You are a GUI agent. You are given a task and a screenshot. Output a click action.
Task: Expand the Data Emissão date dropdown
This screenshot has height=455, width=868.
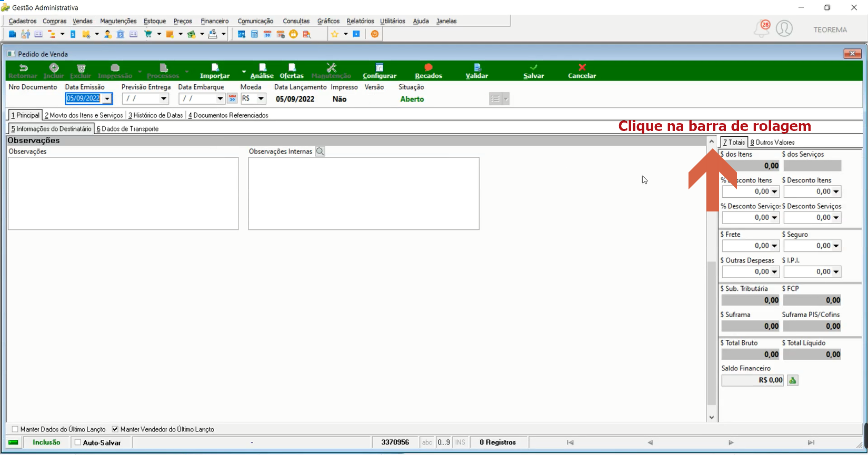107,99
